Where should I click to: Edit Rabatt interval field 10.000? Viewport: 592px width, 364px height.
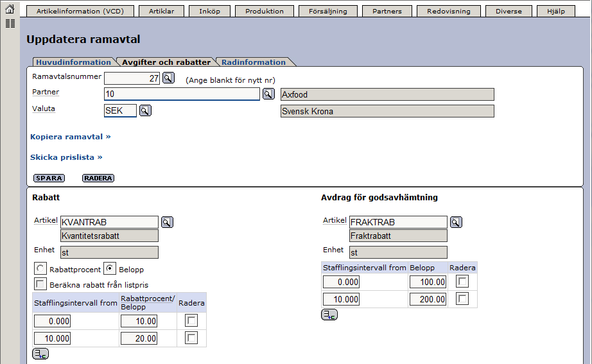(x=53, y=338)
